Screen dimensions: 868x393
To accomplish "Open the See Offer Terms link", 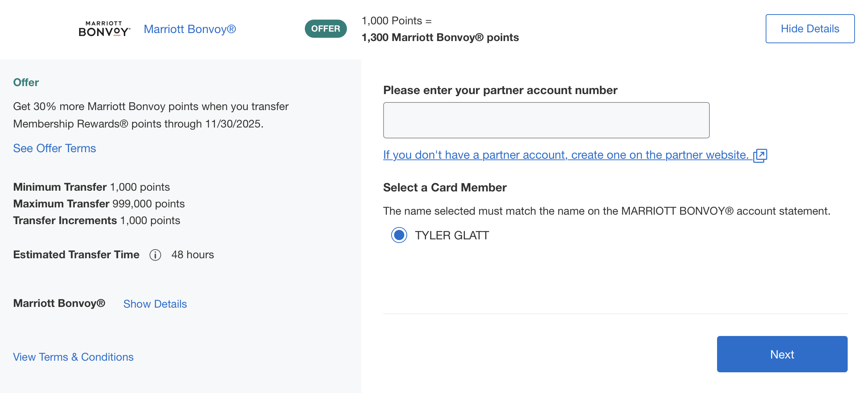I will (x=54, y=148).
